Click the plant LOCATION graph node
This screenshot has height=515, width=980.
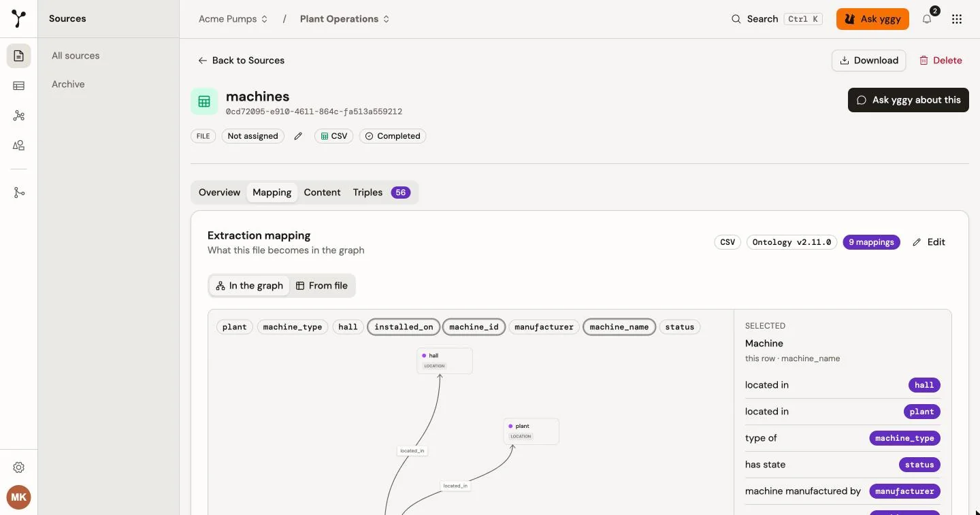(x=531, y=431)
